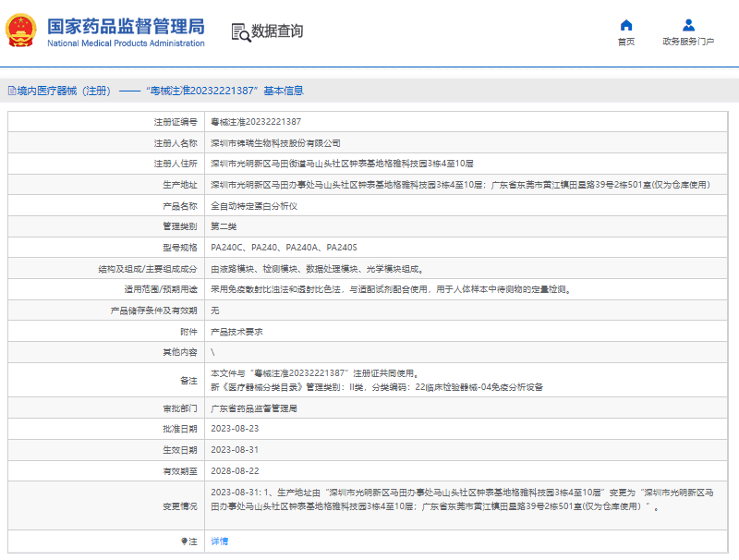Image resolution: width=739 pixels, height=560 pixels.
Task: Click the national emblem logo
Action: pyautogui.click(x=20, y=30)
